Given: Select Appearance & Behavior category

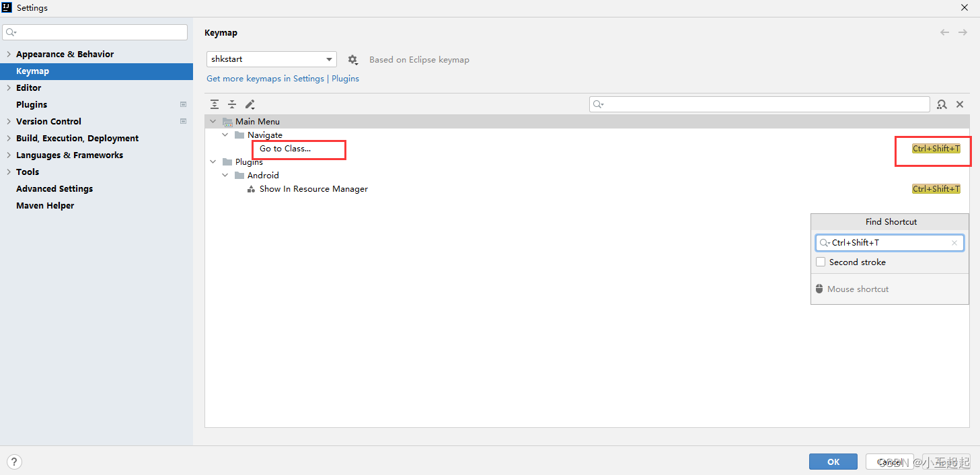Looking at the screenshot, I should point(65,54).
